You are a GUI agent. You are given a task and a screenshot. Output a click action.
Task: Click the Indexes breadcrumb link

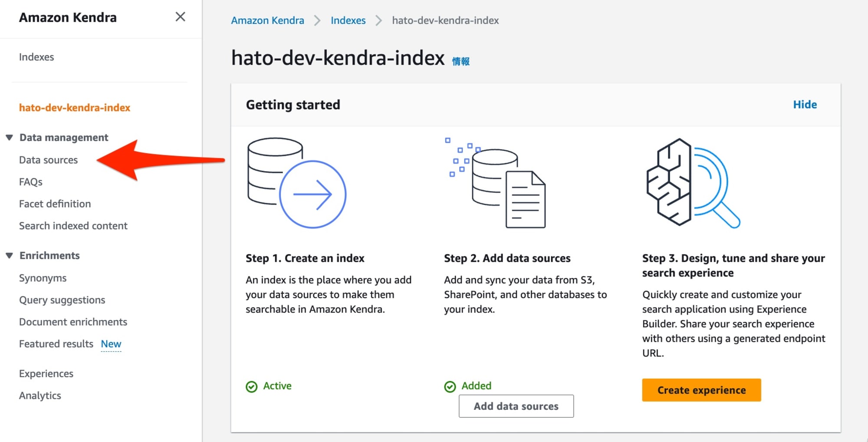348,20
